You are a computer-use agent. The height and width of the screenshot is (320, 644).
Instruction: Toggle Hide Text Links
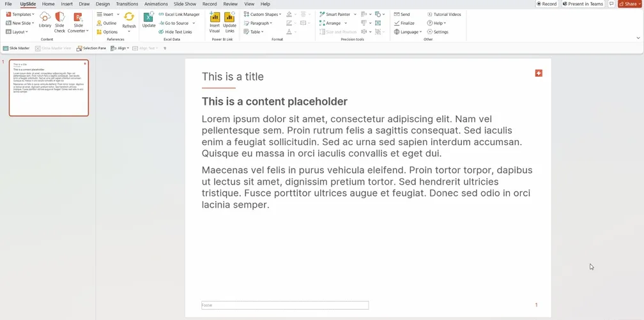click(x=175, y=32)
